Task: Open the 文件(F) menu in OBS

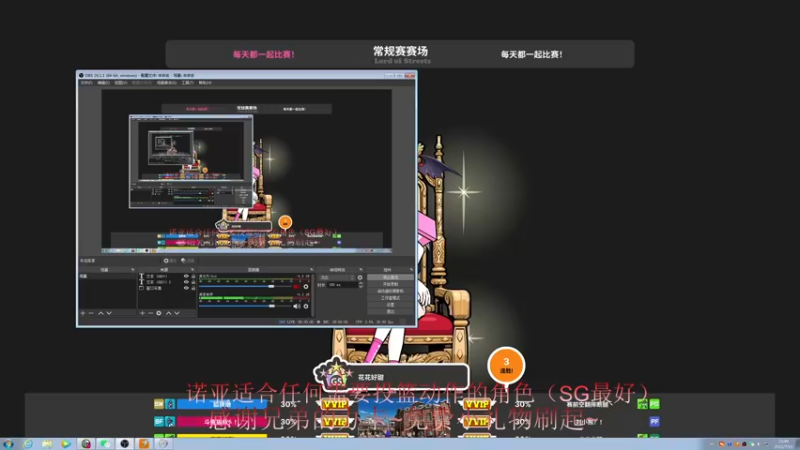Action: pos(86,83)
